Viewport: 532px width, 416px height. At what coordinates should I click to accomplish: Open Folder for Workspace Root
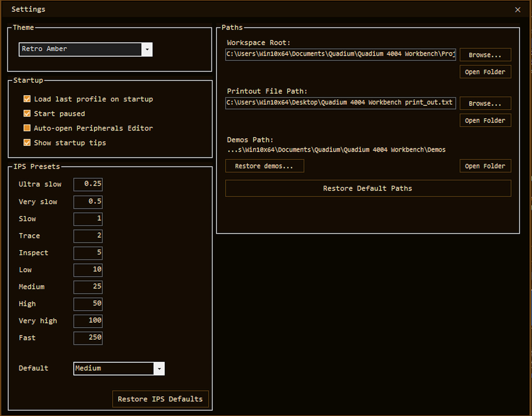coord(485,72)
